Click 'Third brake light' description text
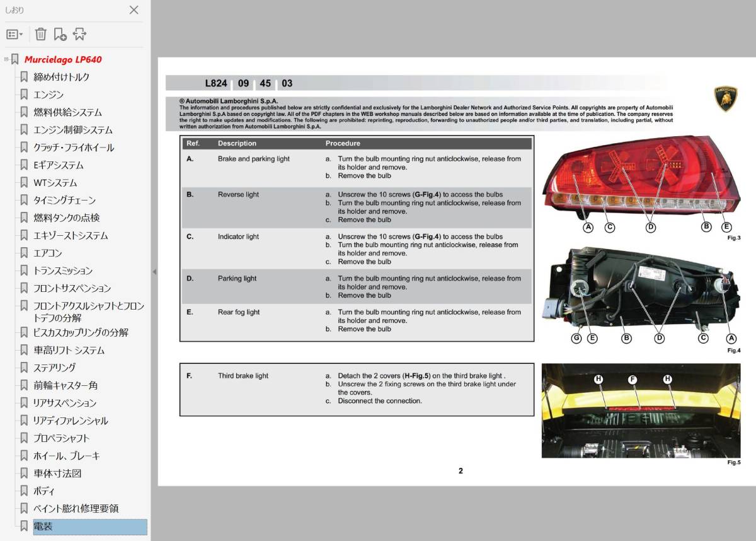The image size is (756, 541). 243,376
